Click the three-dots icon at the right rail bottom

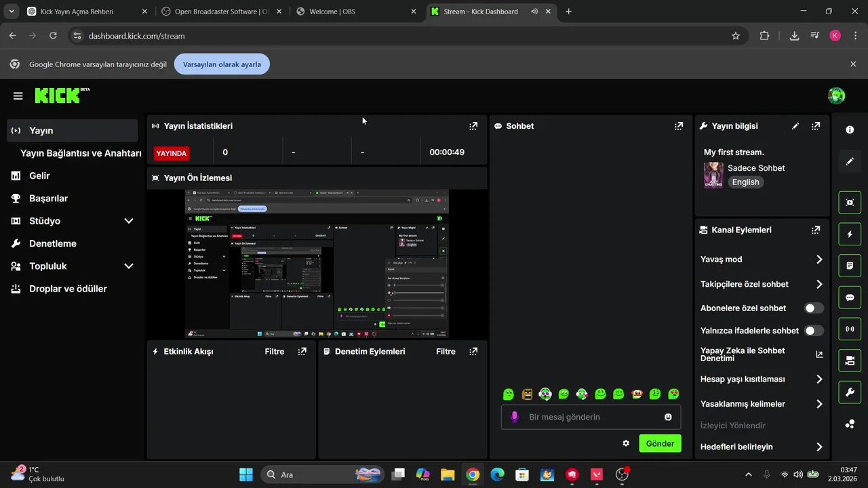[x=850, y=424]
